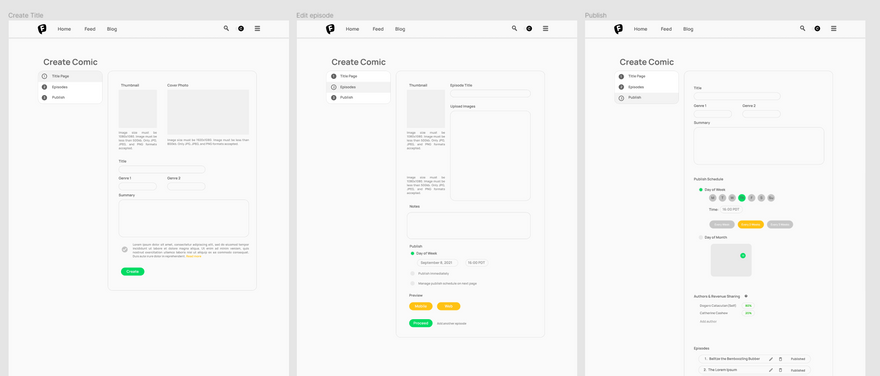Viewport: 880px width, 376px height.
Task: Click the Episode Title input field
Action: [x=490, y=94]
